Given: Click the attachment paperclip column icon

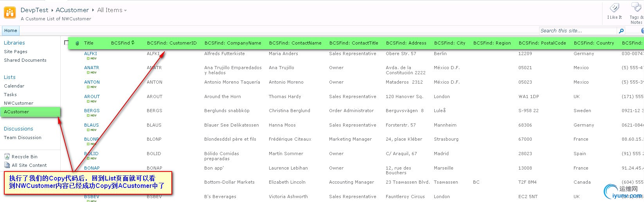Looking at the screenshot, I should (x=77, y=43).
